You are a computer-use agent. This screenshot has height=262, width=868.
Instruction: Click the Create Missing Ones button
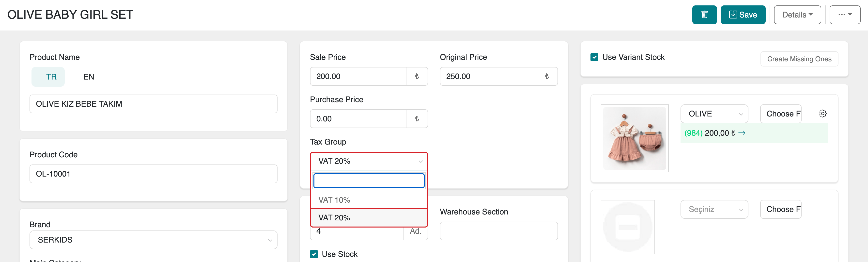pos(799,59)
